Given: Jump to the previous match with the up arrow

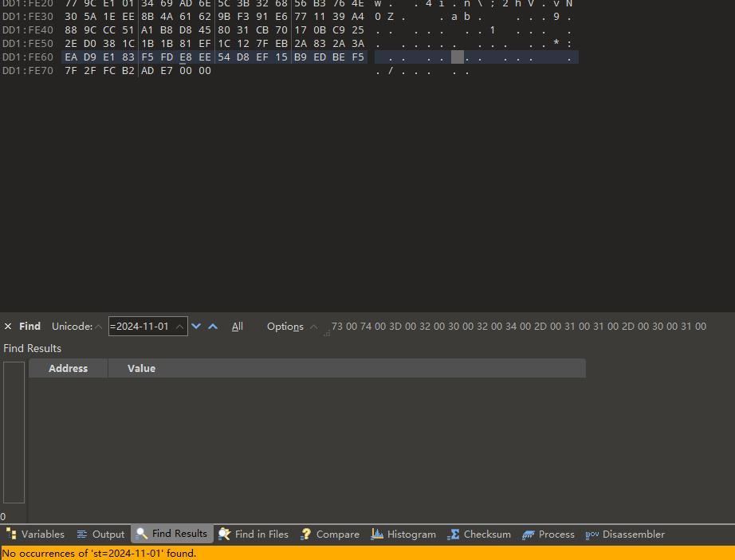Looking at the screenshot, I should pyautogui.click(x=213, y=327).
